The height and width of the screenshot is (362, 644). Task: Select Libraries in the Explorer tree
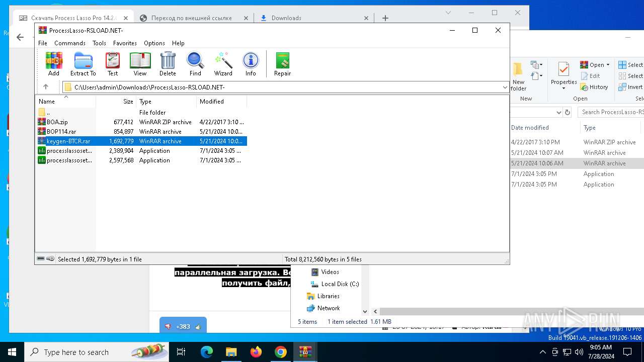[x=323, y=296]
